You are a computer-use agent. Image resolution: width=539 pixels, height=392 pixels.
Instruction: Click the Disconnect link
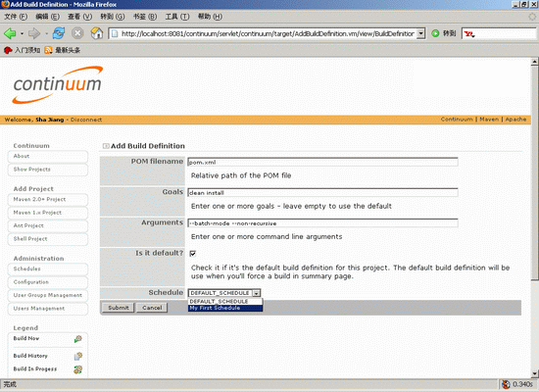pos(86,120)
